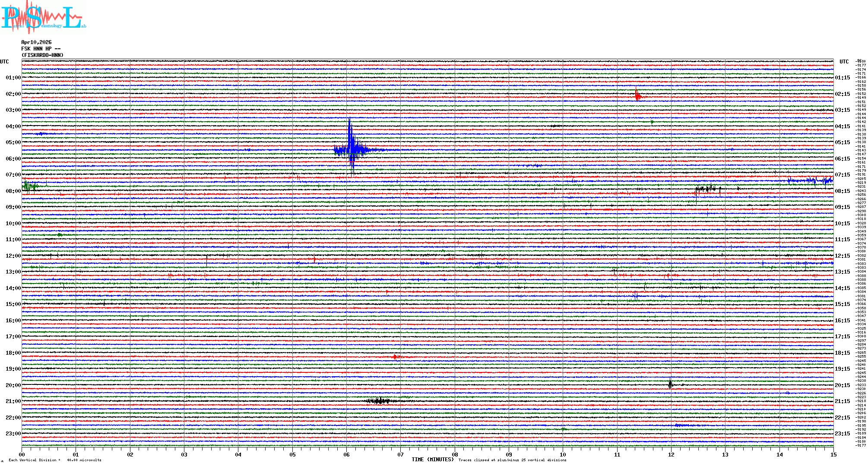Click the small red event near 18:15
868x466 pixels.
click(x=396, y=357)
